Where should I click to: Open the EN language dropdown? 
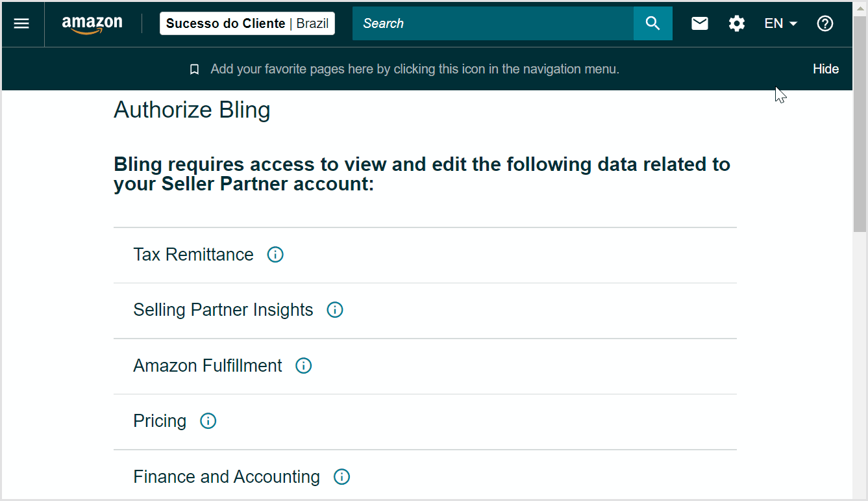pyautogui.click(x=781, y=23)
